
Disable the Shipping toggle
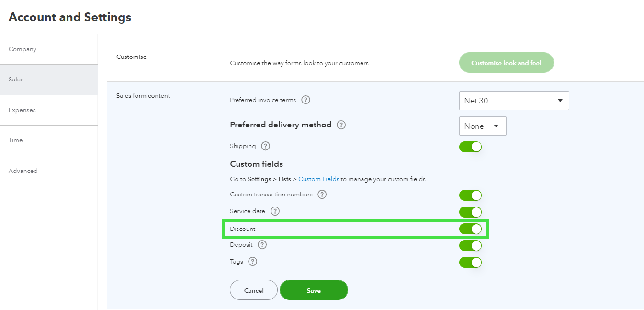470,147
